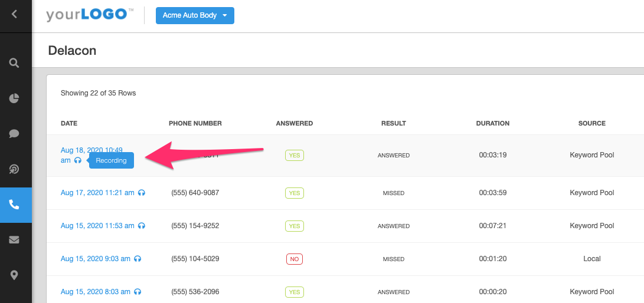Click MISSED result for (555) 104-5029
Image resolution: width=644 pixels, height=303 pixels.
coord(394,259)
